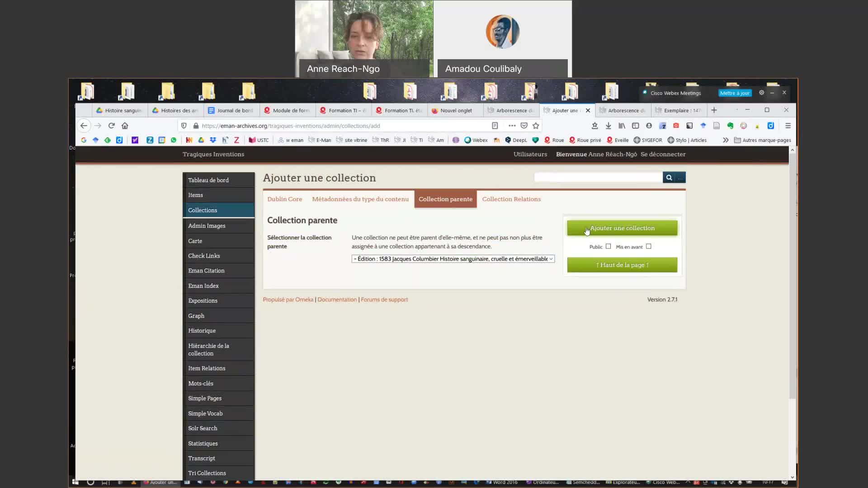Viewport: 868px width, 488px height.
Task: Open Hiérarchie de la collection in sidebar
Action: tap(218, 350)
